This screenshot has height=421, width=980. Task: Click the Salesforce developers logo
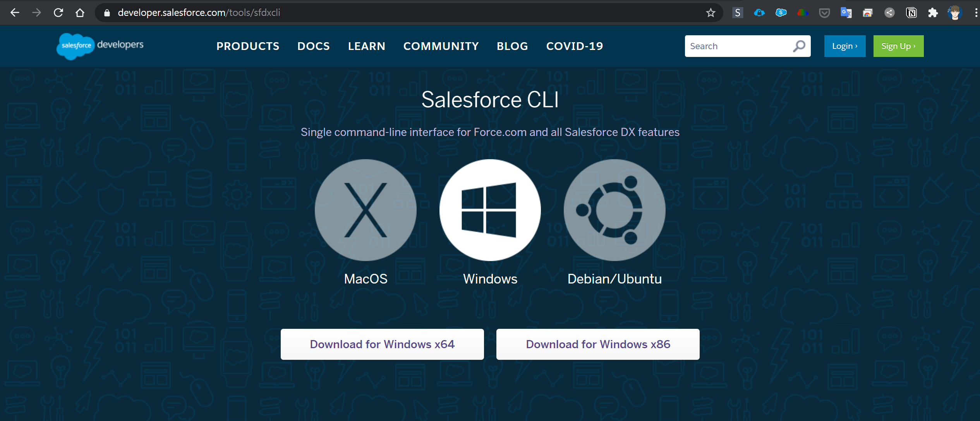click(x=100, y=46)
